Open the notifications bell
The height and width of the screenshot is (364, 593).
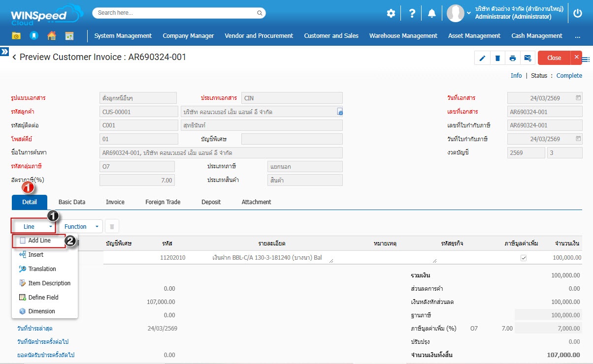[432, 14]
